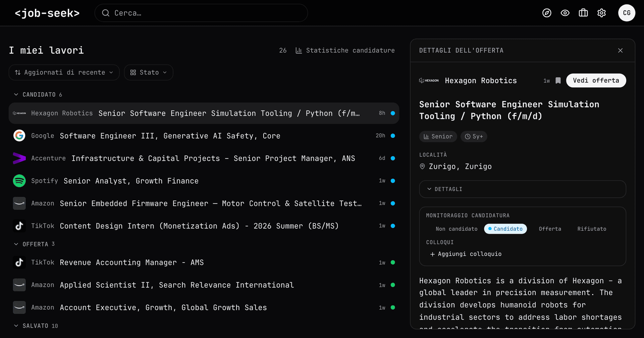Click Hexagon logo in details panel
Viewport: 644px width, 338px height.
tap(429, 80)
